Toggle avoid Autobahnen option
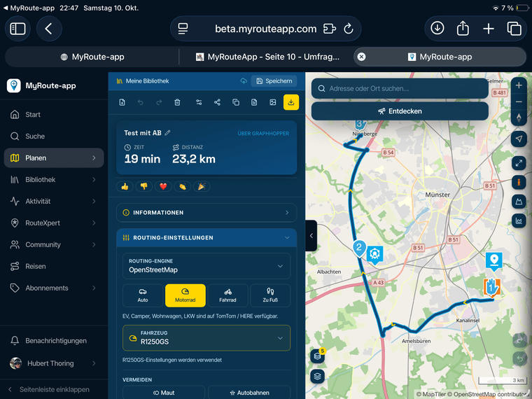The height and width of the screenshot is (399, 532). click(249, 392)
